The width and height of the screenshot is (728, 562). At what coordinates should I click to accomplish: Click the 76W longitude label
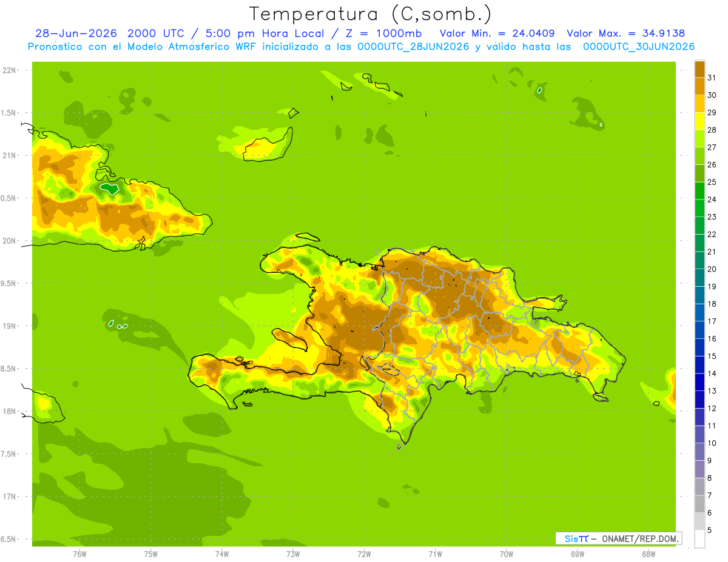pos(79,554)
